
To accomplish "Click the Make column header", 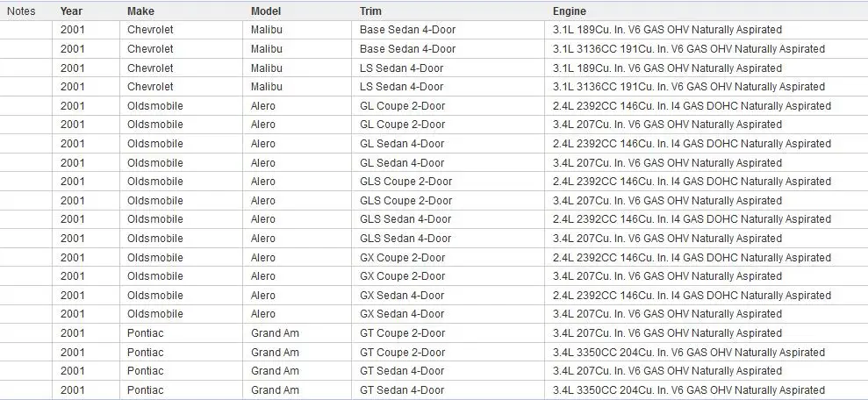I will (140, 11).
